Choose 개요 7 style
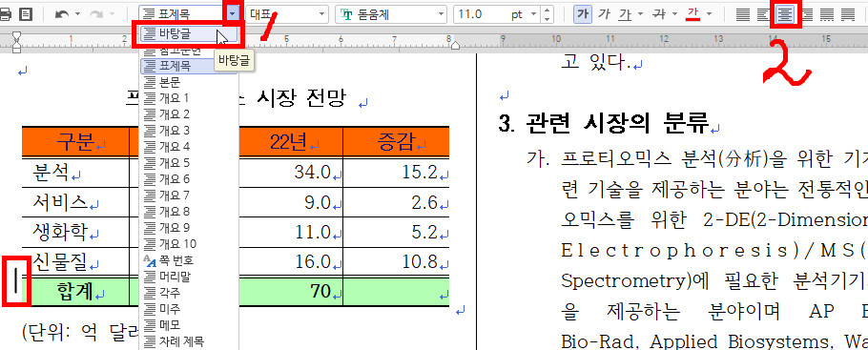 coord(188,195)
